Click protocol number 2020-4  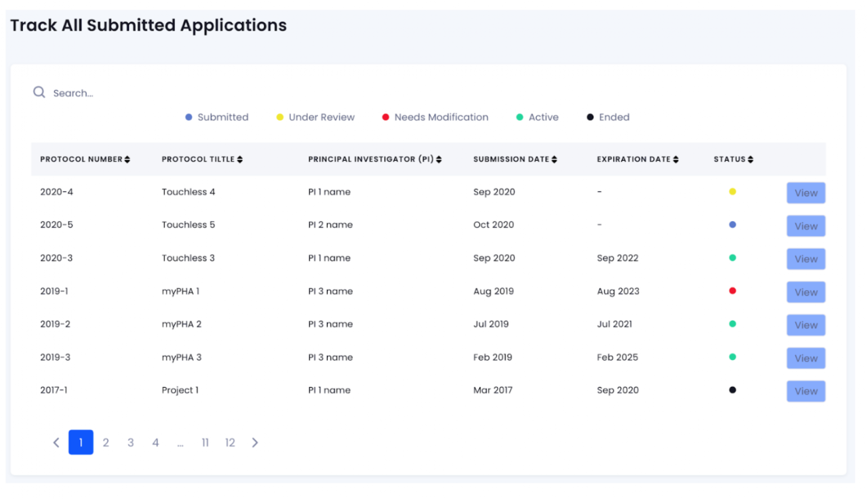56,192
